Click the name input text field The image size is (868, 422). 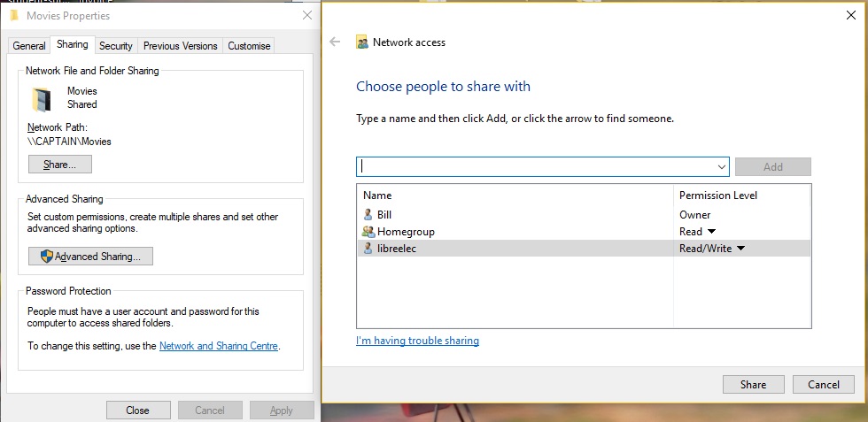tap(536, 166)
